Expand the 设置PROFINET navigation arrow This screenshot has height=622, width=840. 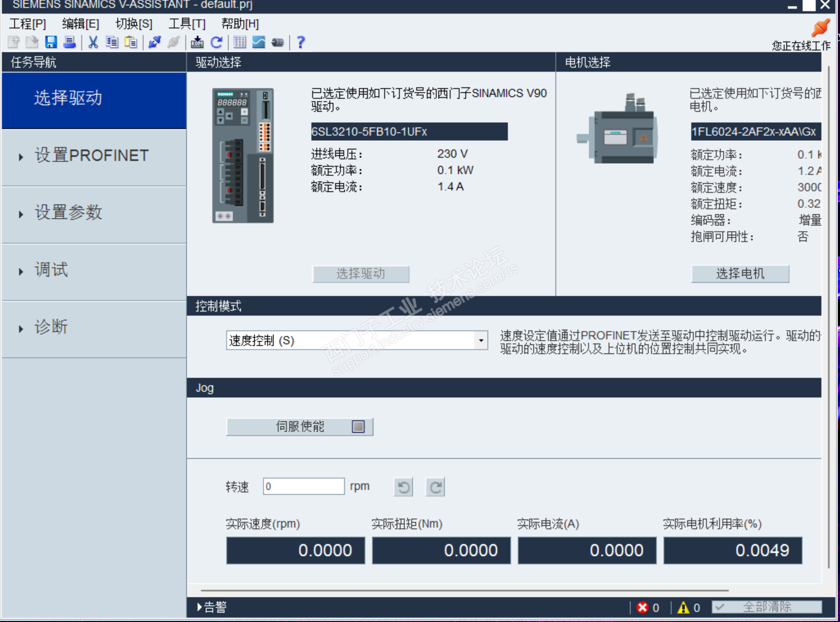(x=21, y=158)
